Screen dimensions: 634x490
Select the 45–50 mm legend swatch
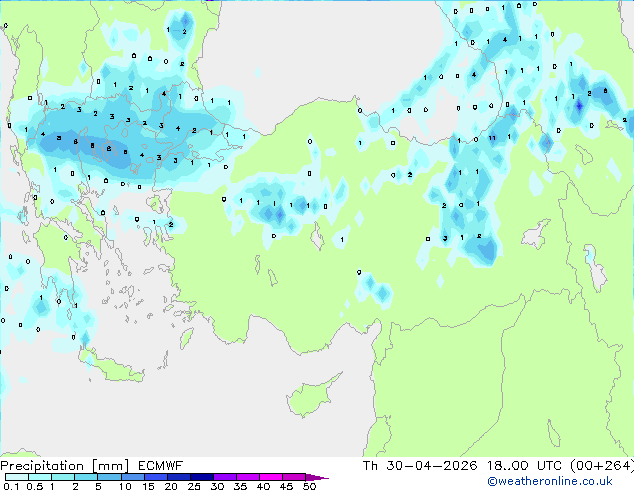coord(294,477)
